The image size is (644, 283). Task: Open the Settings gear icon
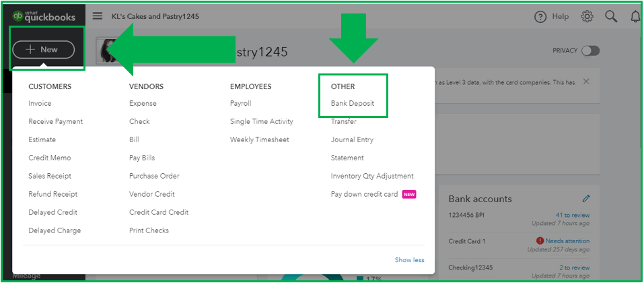587,16
